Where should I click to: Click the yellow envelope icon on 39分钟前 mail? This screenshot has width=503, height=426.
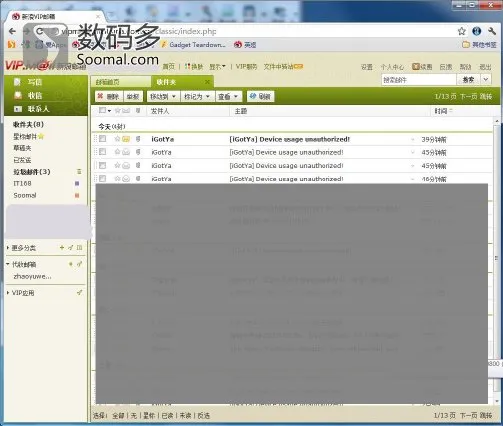126,139
